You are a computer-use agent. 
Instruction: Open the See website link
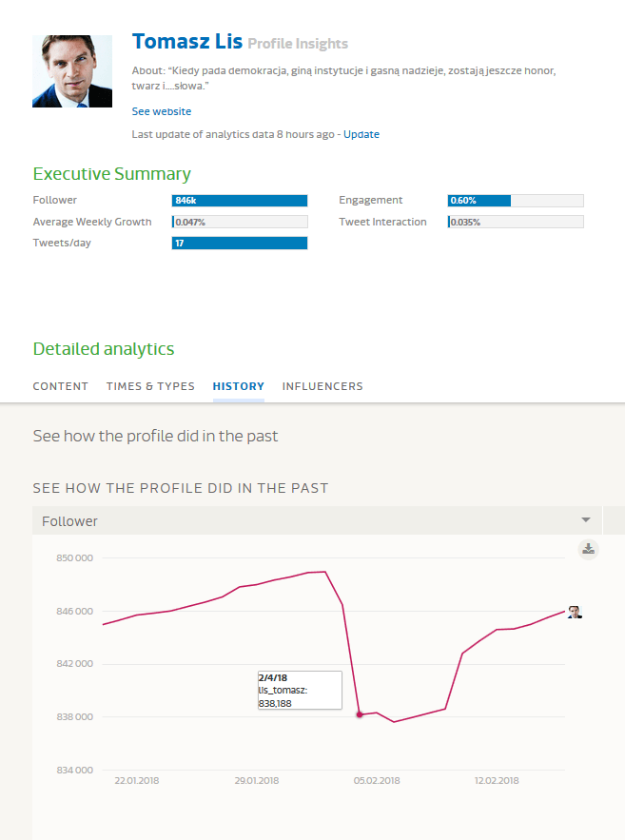click(162, 111)
